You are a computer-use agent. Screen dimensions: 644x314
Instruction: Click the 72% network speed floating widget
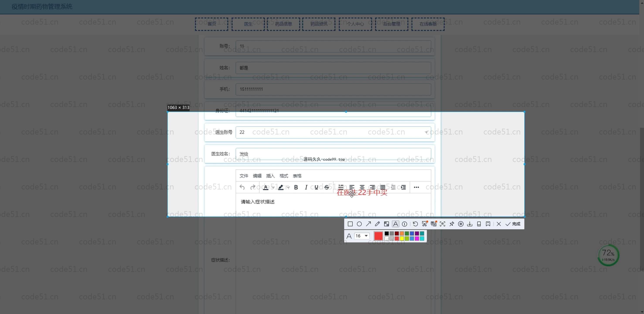tap(608, 255)
